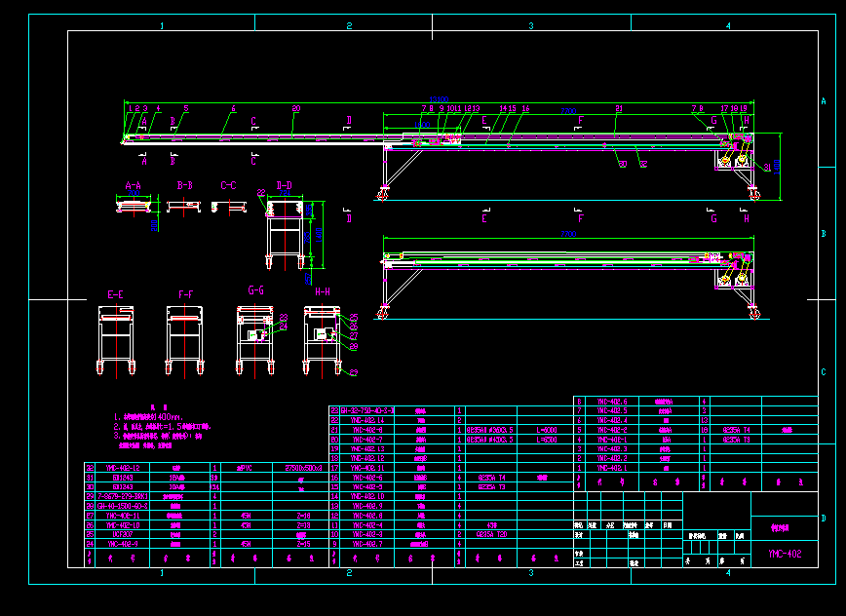The image size is (846, 616).
Task: Select part number YMC-402-8 in the parts list
Action: [x=367, y=430]
